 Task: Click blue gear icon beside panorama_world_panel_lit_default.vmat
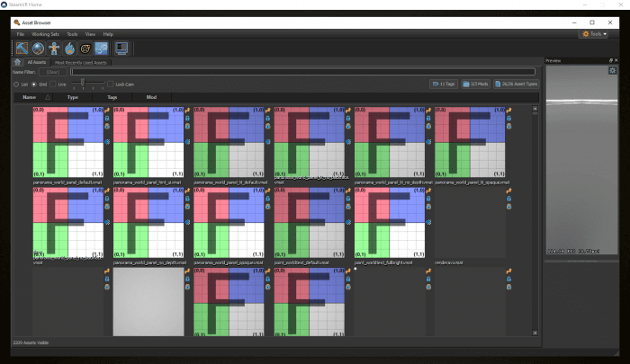pyautogui.click(x=268, y=142)
